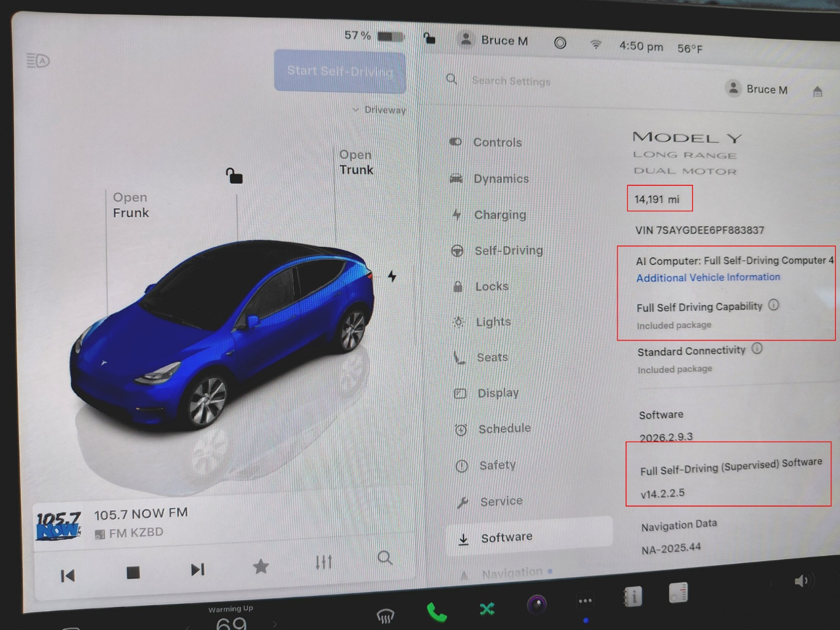Open info icon beside Full Self Driving Capability
840x630 pixels.
click(x=773, y=305)
